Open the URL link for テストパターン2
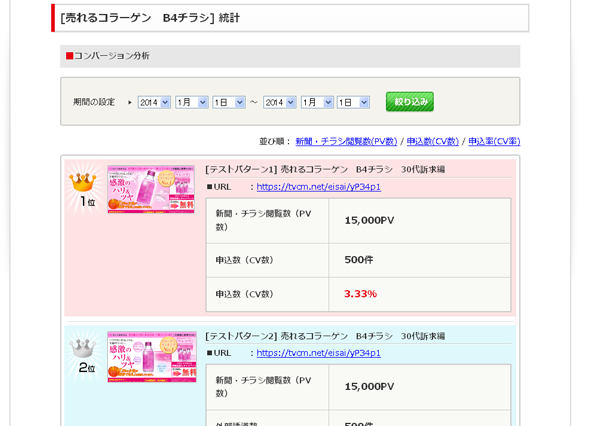600x426 pixels. point(318,353)
